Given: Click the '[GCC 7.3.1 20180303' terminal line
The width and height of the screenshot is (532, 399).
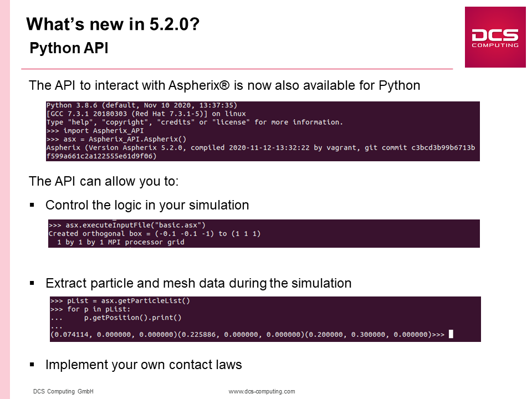Looking at the screenshot, I should pos(146,114).
